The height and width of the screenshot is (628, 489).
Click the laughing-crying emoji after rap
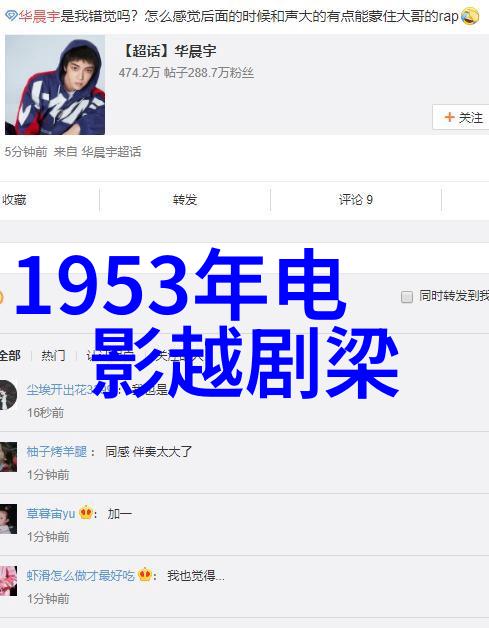click(470, 16)
